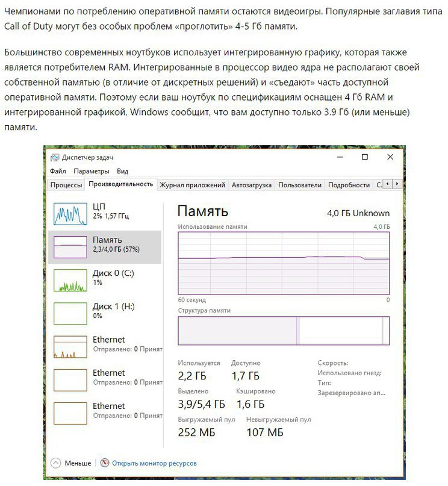Viewport: 448px width, 486px height.
Task: Open the Открыть монитор ресурсов link
Action: (154, 463)
